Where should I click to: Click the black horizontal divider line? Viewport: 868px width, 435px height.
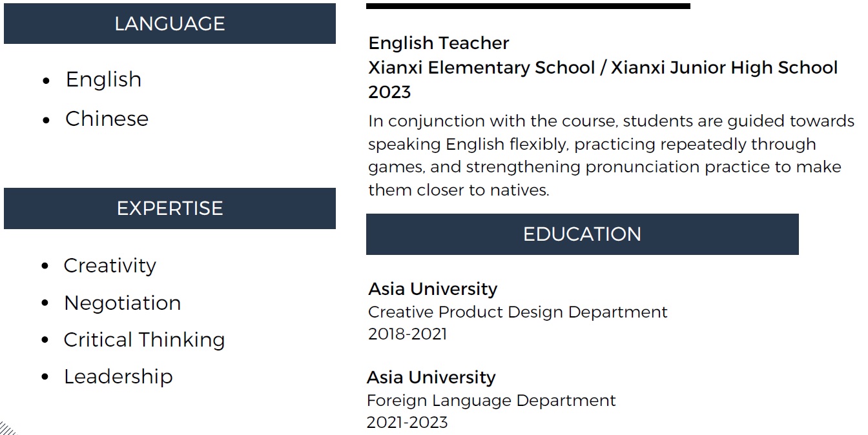click(x=528, y=6)
